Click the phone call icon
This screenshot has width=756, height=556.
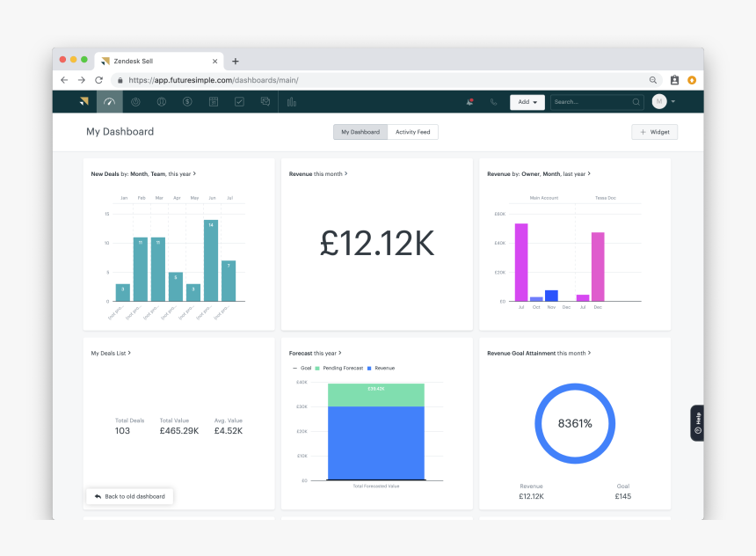point(494,102)
